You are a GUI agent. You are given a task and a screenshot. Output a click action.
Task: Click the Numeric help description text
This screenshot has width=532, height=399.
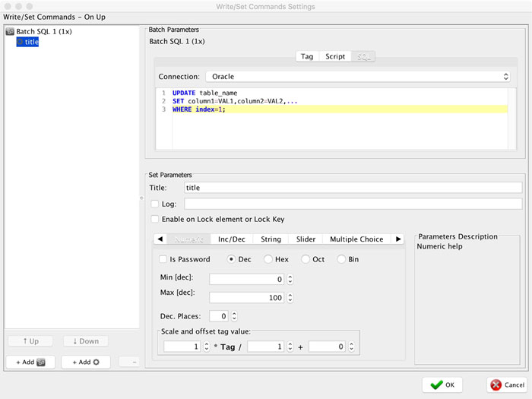(x=439, y=247)
